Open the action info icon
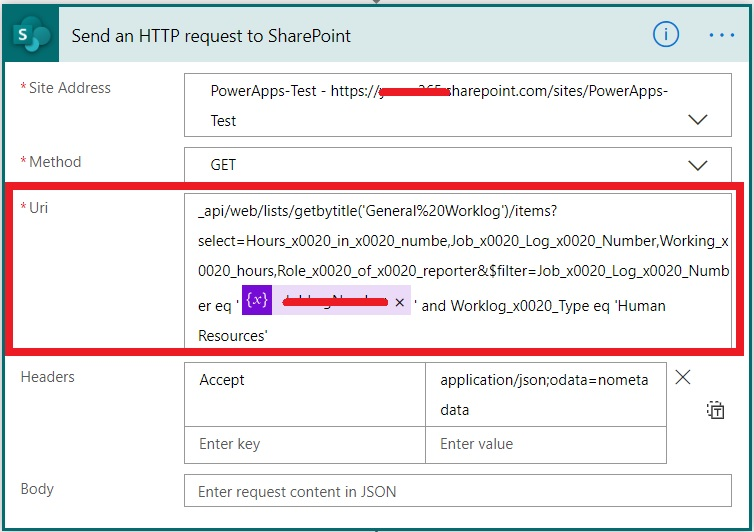Viewport: 754px width, 532px height. pyautogui.click(x=666, y=35)
